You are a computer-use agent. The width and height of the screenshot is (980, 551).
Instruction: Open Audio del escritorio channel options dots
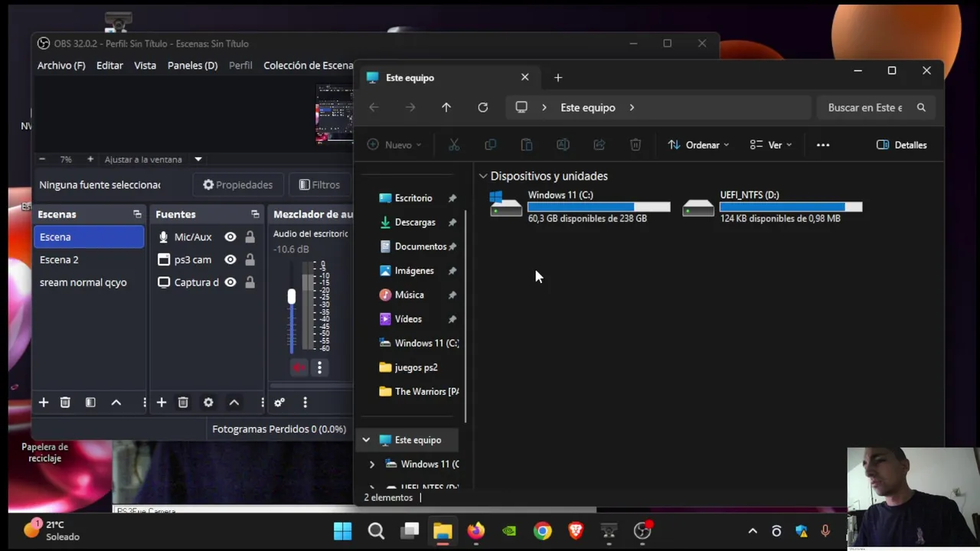[x=319, y=368]
